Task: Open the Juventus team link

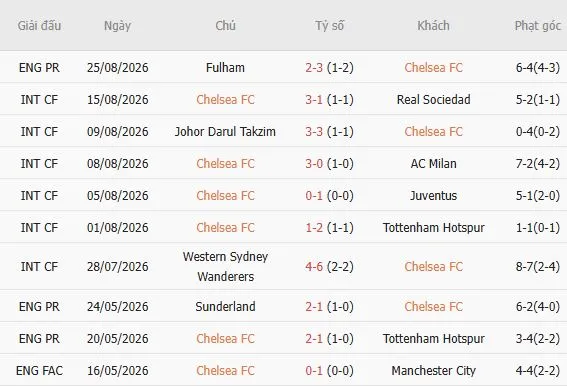Action: [x=434, y=196]
